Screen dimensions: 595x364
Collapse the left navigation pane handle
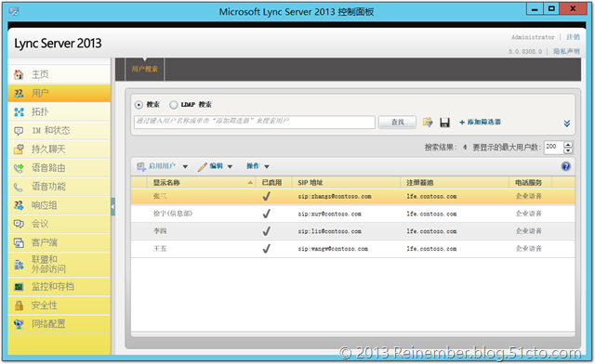tap(112, 207)
